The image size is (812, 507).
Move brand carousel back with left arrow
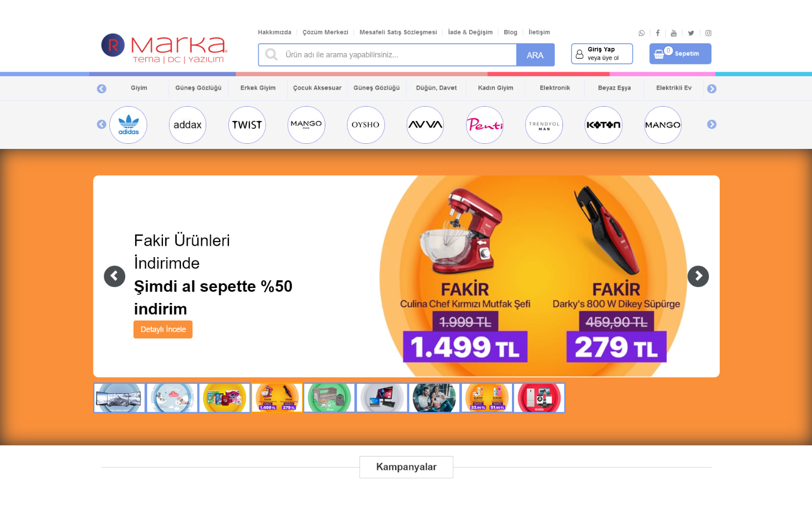(x=102, y=124)
